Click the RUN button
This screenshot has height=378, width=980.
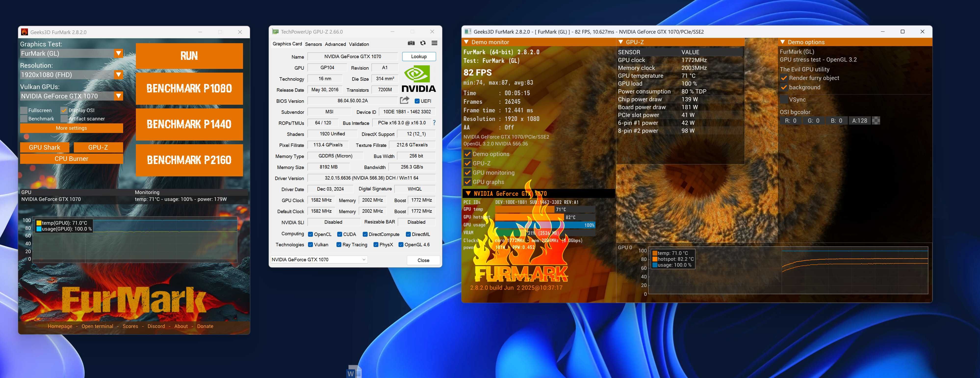point(189,56)
